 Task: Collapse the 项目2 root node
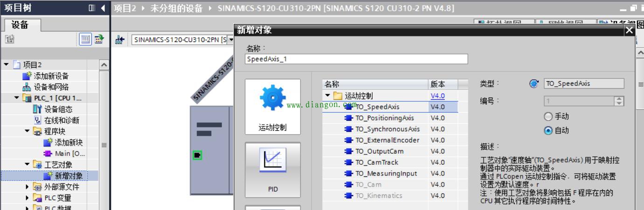click(x=6, y=65)
